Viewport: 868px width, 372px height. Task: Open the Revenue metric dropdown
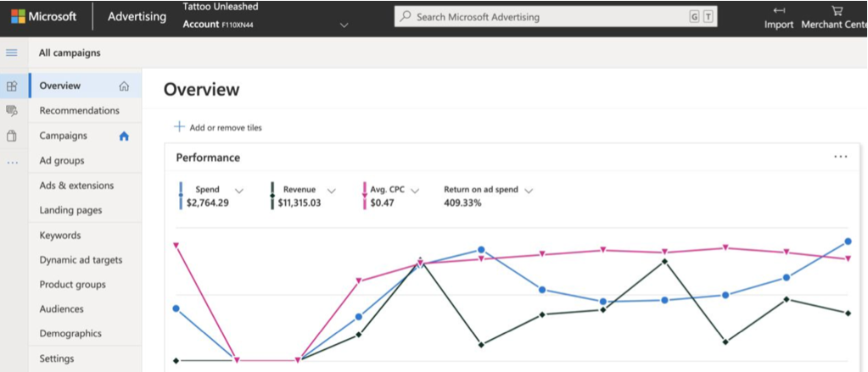click(331, 191)
